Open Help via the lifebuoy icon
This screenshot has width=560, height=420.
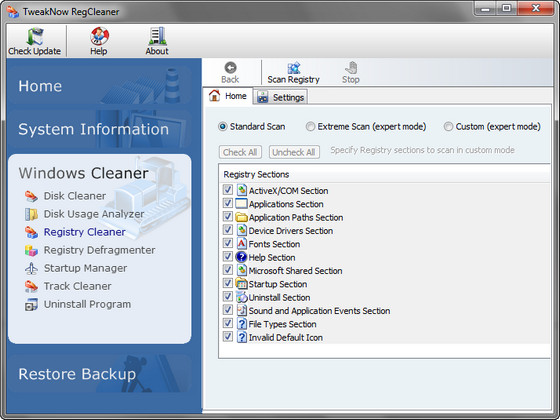[x=99, y=36]
